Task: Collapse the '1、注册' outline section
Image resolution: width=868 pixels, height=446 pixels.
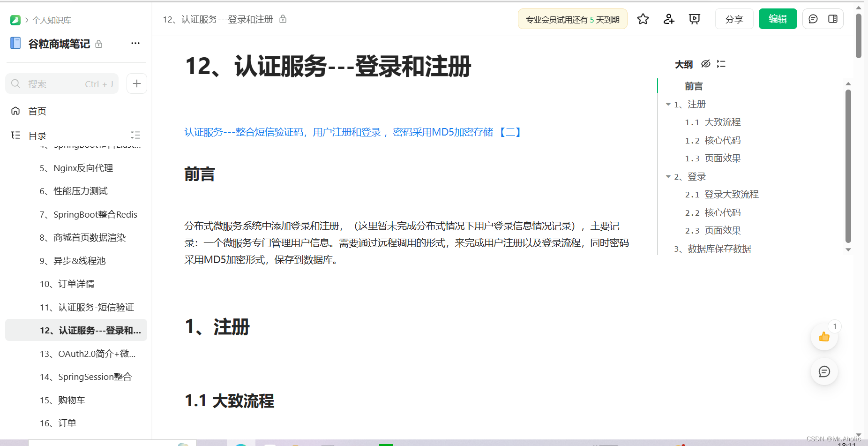Action: (x=668, y=104)
